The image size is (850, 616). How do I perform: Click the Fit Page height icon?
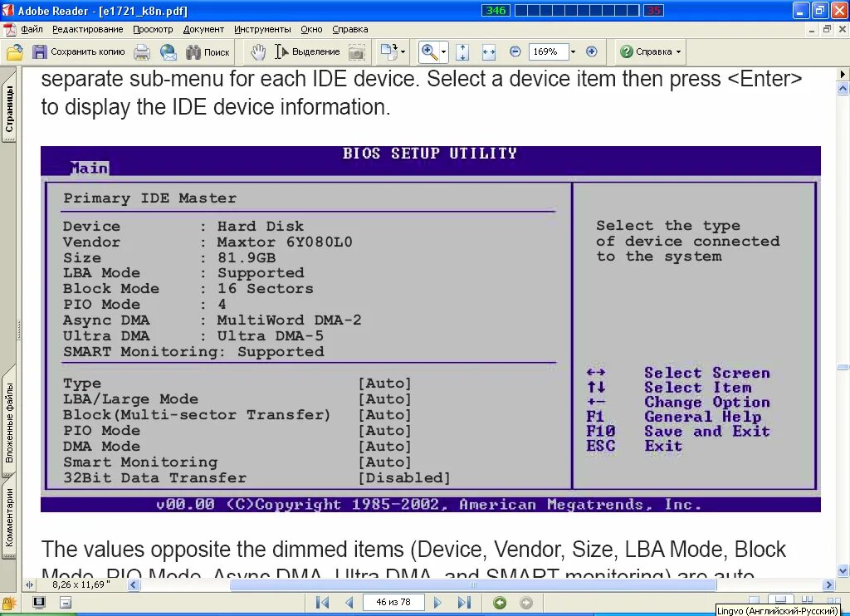(x=462, y=52)
